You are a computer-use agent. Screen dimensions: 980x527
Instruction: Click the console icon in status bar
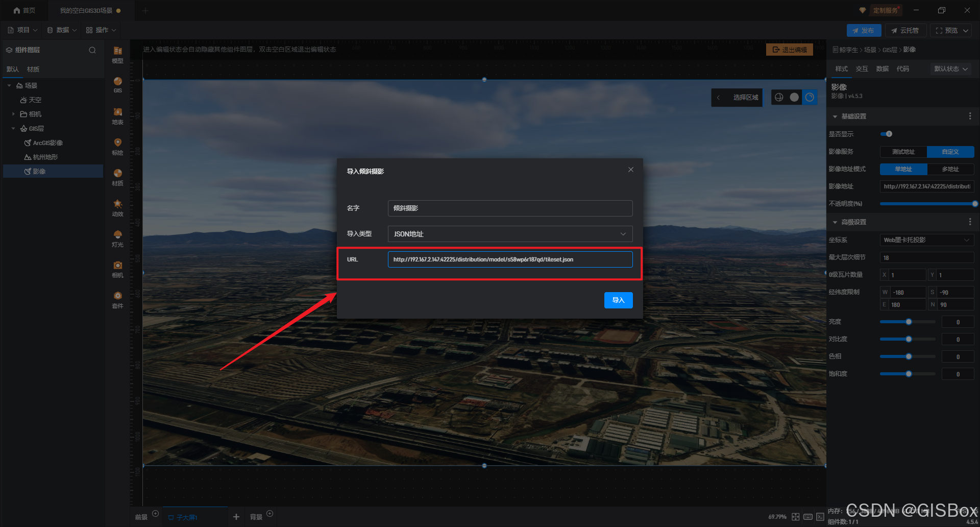coord(820,517)
